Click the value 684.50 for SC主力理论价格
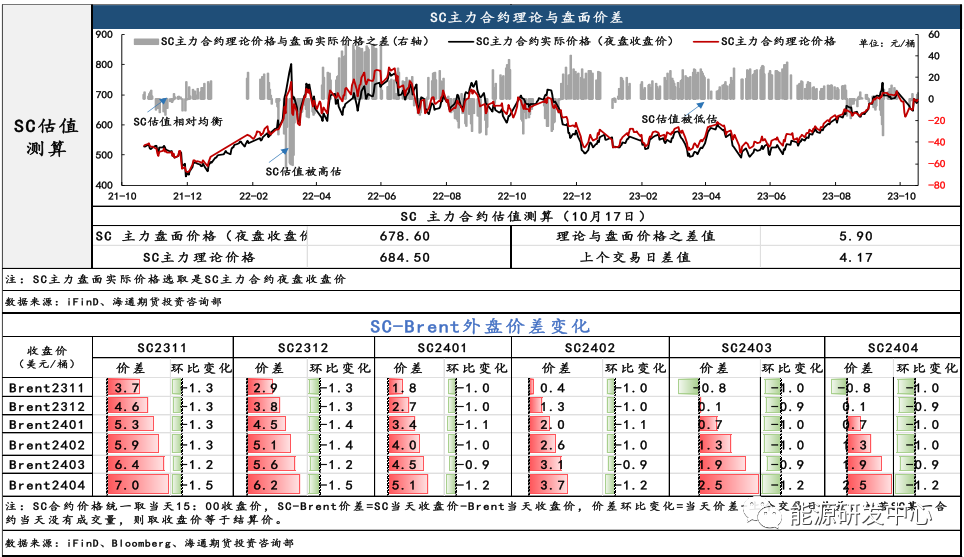The image size is (964, 557). click(x=405, y=258)
